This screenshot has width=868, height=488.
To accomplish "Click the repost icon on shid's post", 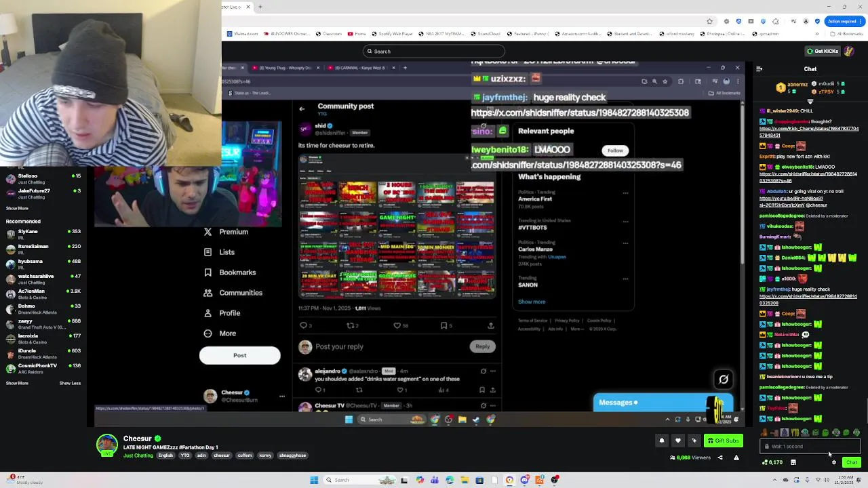I will tap(351, 325).
